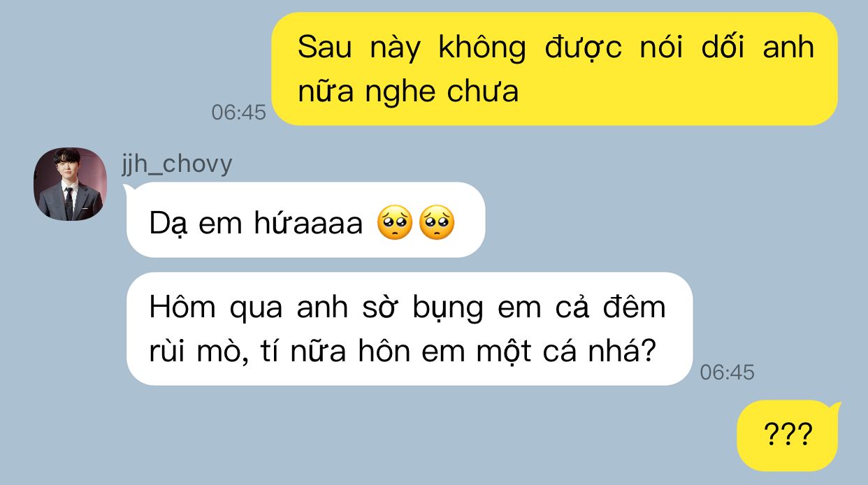Click the words "Sau này" in the first message
868x485 pixels.
tap(359, 48)
